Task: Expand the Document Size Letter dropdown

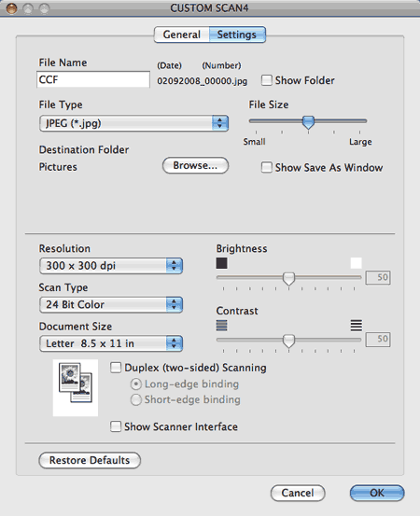Action: point(111,343)
